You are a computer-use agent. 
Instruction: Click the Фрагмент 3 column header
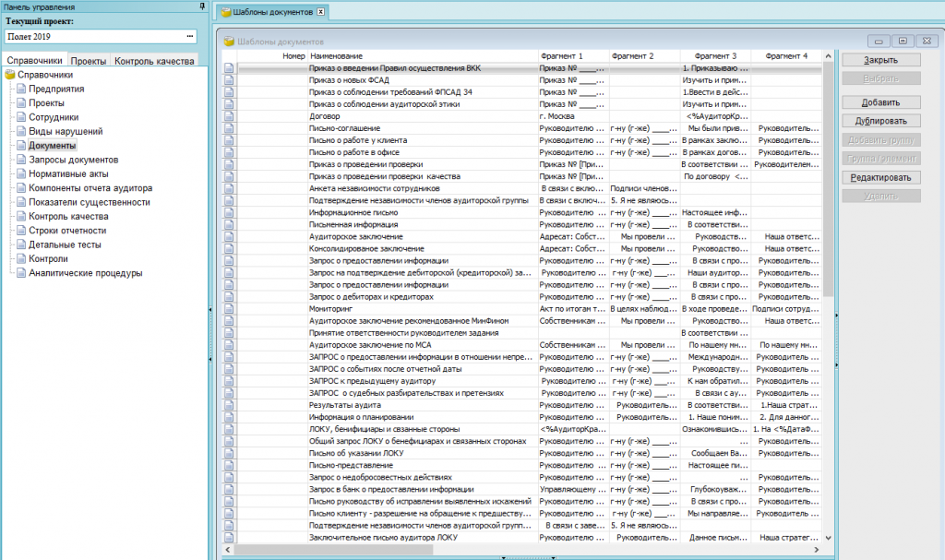tap(715, 56)
